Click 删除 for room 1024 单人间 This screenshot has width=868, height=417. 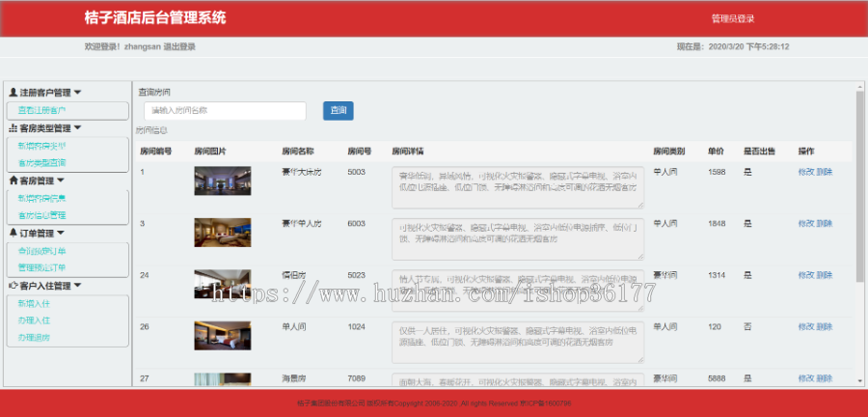point(825,326)
